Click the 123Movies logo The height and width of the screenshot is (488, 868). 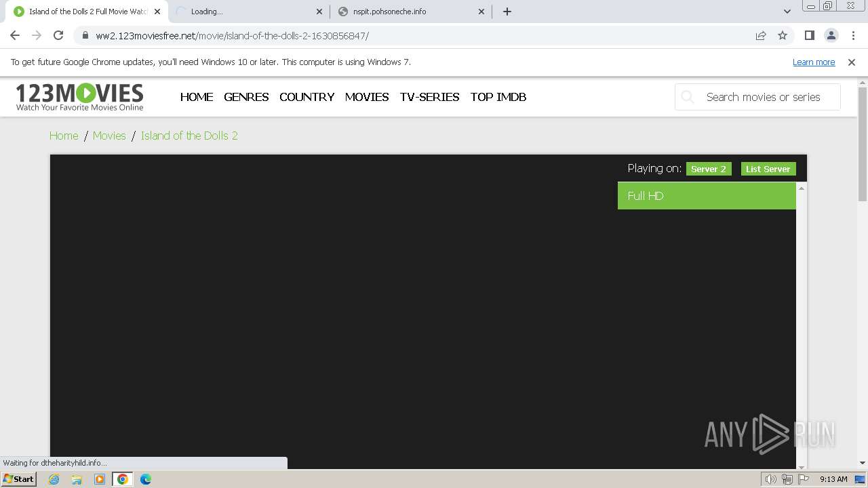point(79,97)
